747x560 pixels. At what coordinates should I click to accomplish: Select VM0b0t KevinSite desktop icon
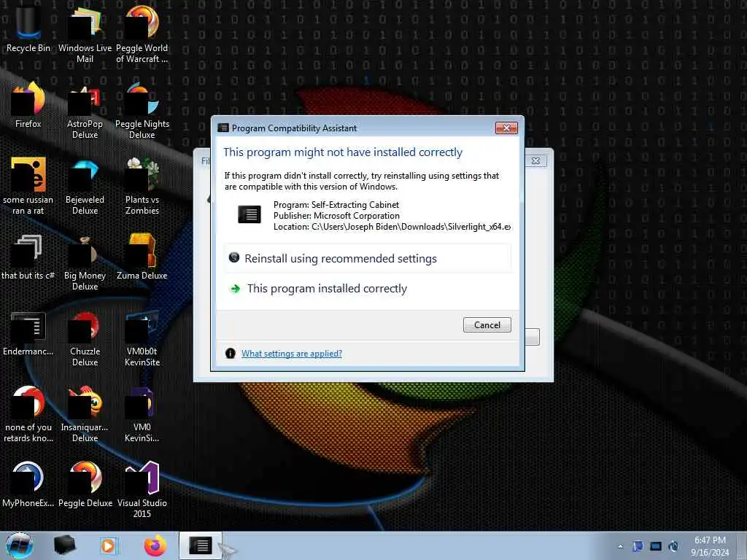[142, 338]
